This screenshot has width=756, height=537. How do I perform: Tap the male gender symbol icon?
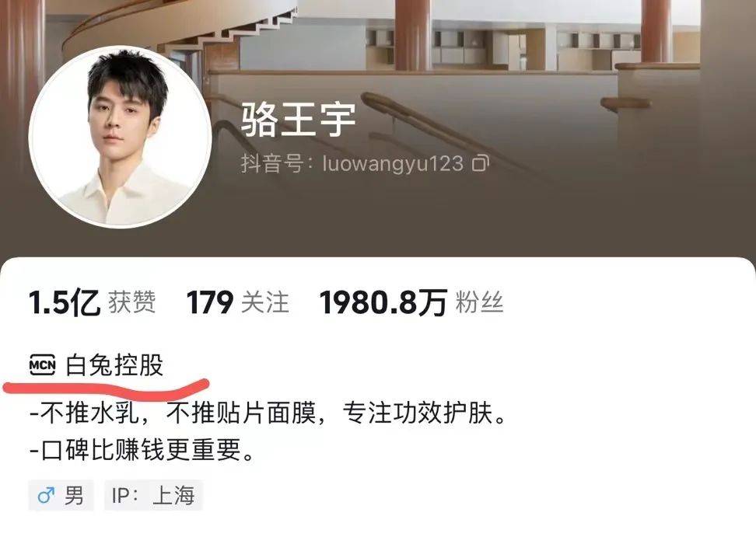click(x=46, y=494)
